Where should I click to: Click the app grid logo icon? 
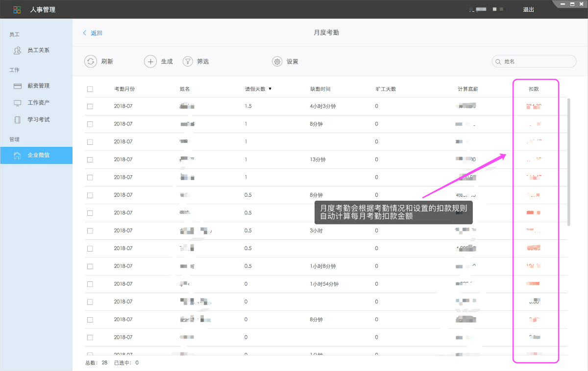coord(17,10)
